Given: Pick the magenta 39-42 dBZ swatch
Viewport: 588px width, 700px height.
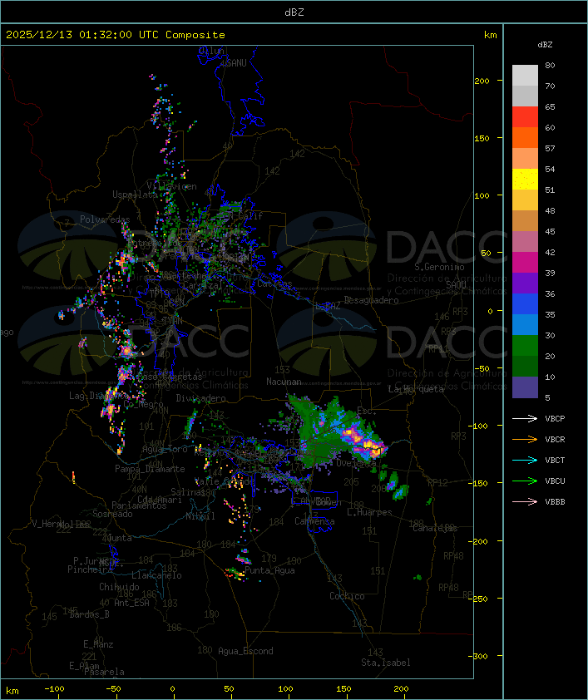Looking at the screenshot, I should coord(525,262).
